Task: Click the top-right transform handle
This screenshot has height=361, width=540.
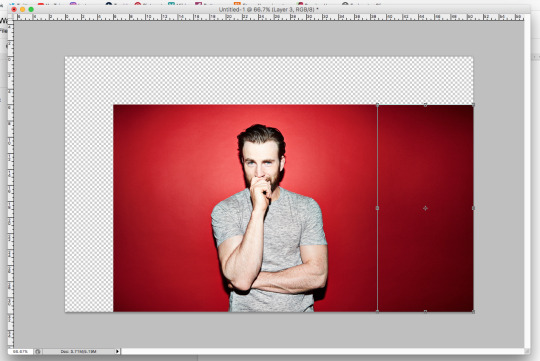Action: click(x=473, y=105)
